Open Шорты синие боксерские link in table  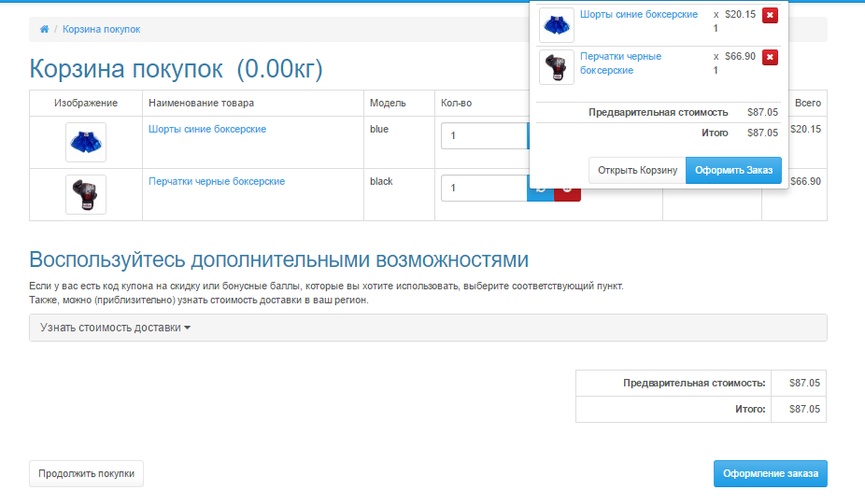[207, 129]
